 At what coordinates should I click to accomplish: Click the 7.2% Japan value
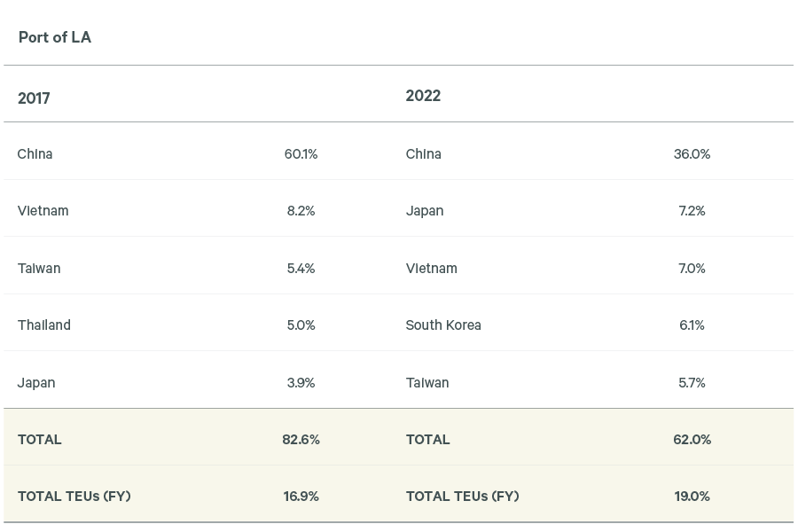coord(692,211)
